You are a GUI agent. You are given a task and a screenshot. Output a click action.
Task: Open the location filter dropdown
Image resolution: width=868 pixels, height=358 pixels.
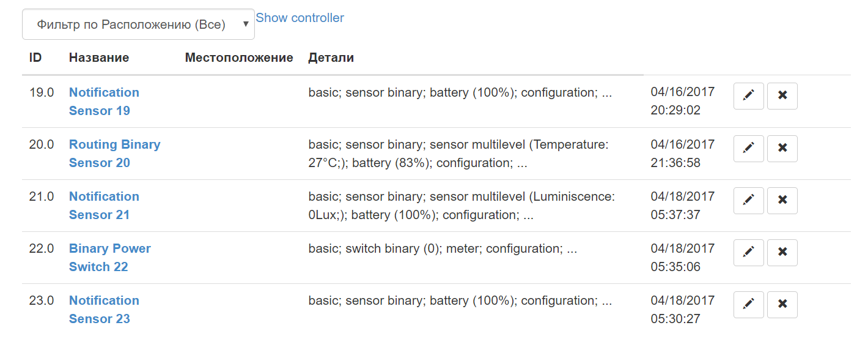click(138, 24)
